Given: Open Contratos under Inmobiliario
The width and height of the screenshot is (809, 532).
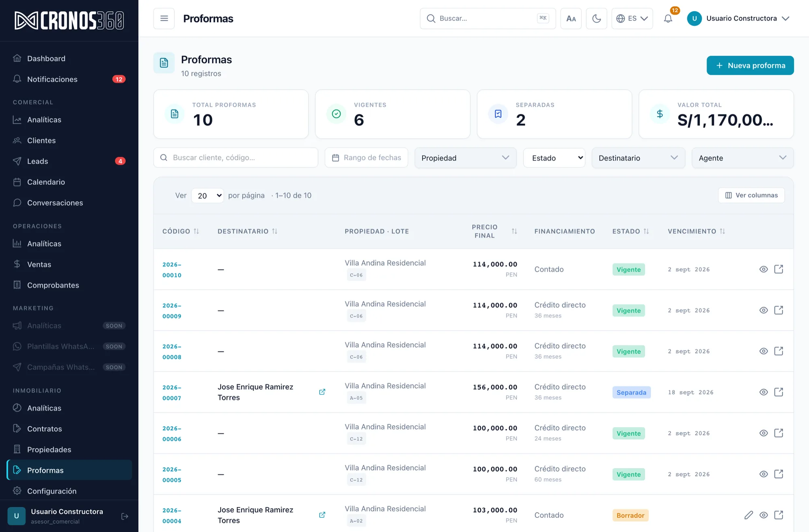Looking at the screenshot, I should coord(69,428).
